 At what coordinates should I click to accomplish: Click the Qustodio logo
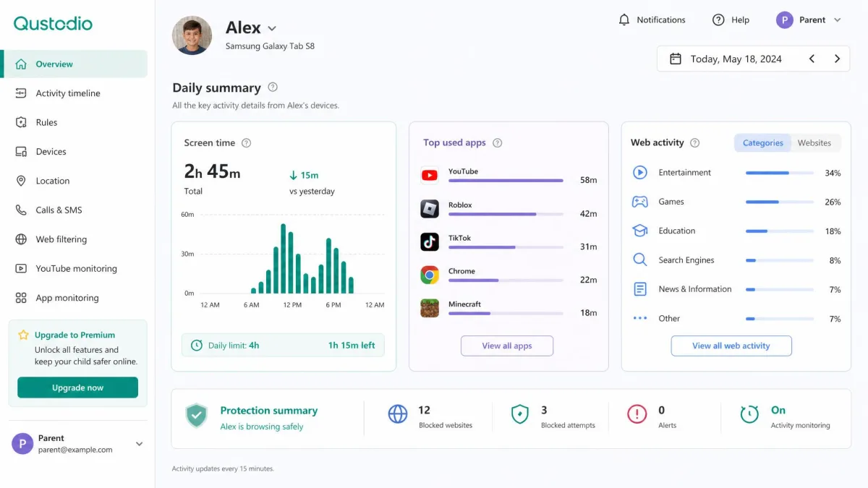pyautogui.click(x=53, y=23)
